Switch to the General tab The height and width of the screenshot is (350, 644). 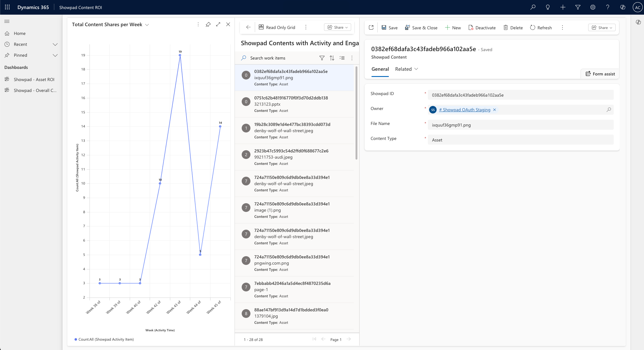click(380, 69)
